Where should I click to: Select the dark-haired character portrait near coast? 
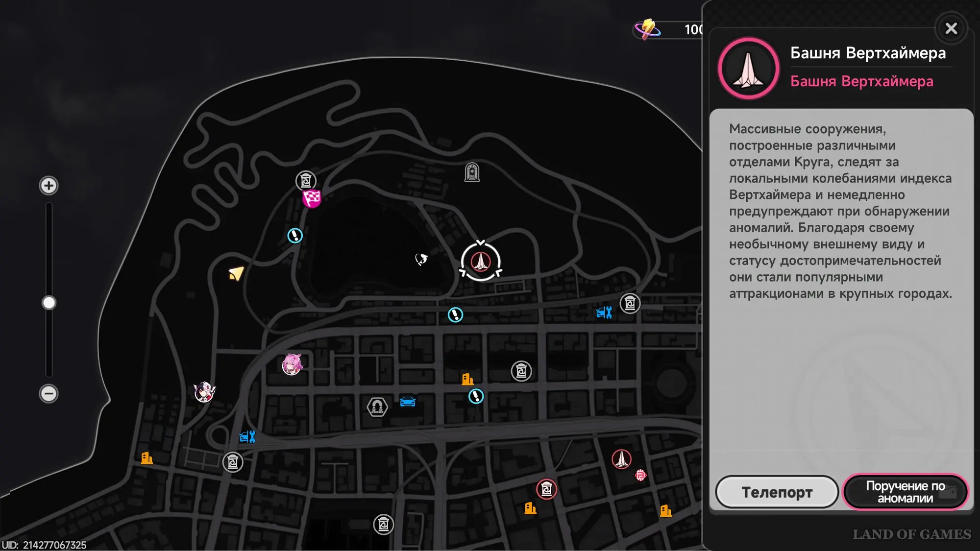click(204, 392)
